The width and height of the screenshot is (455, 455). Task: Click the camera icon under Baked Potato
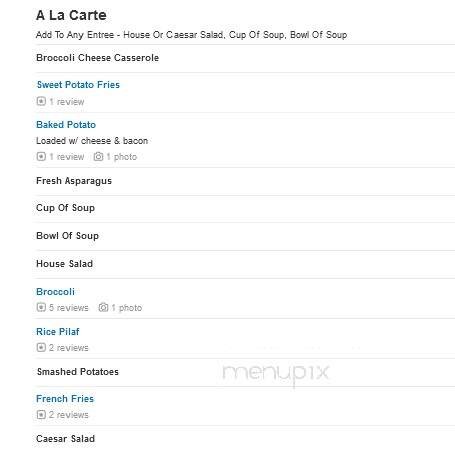98,156
